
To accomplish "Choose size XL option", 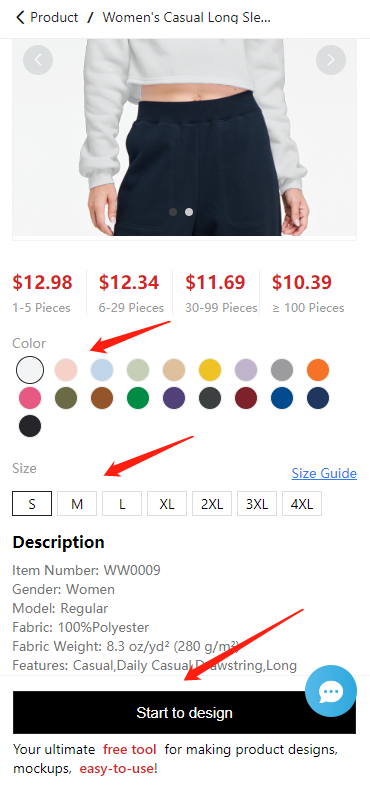I will pos(167,504).
